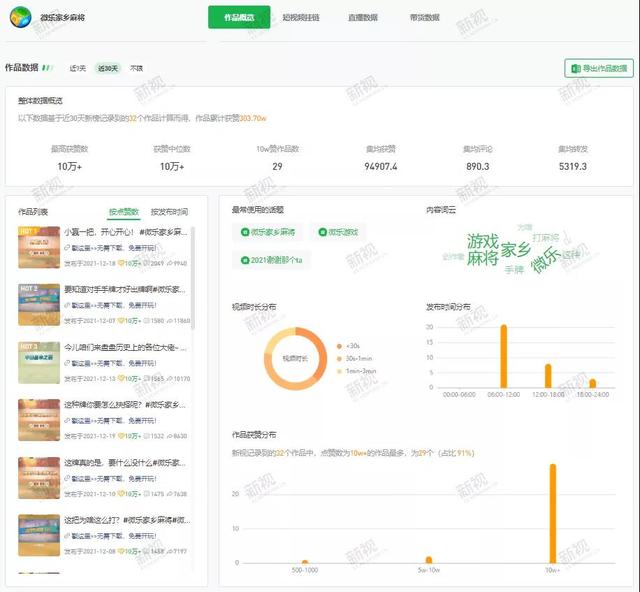Click the 2021谢谢那个ta topic icon
The height and width of the screenshot is (592, 640).
(x=243, y=260)
